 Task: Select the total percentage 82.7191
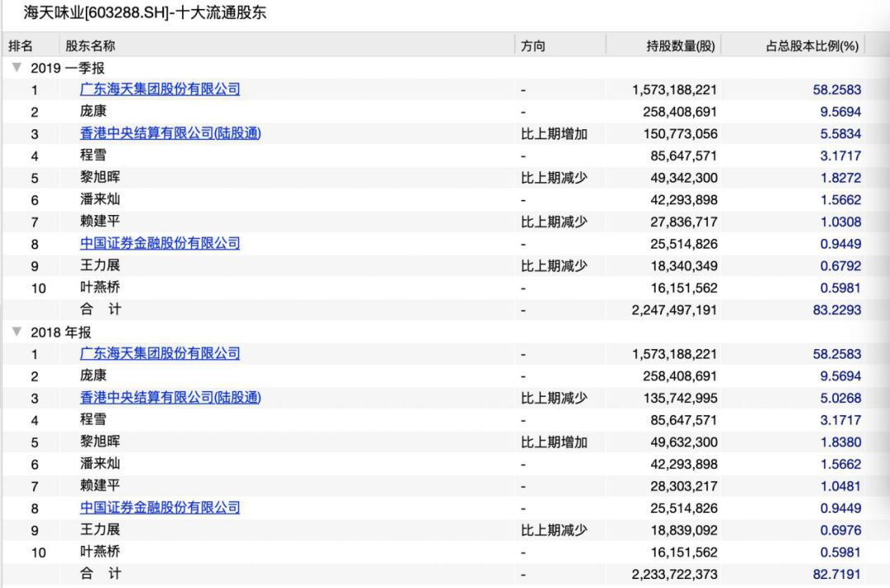point(837,574)
